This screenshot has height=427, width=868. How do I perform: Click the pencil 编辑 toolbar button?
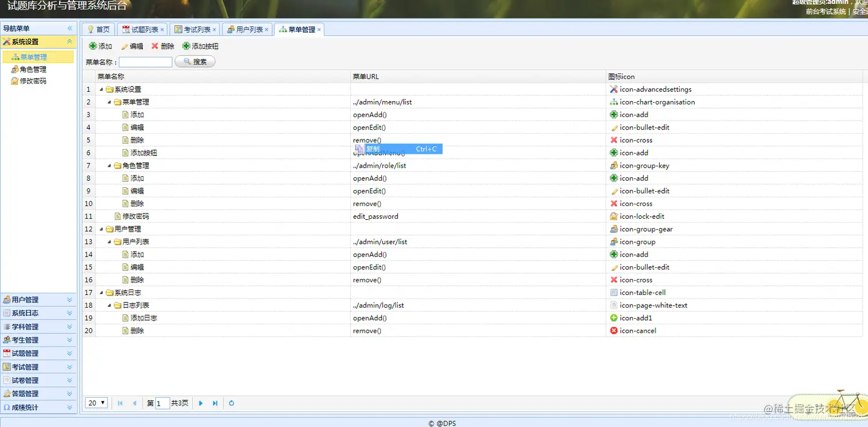tap(132, 46)
